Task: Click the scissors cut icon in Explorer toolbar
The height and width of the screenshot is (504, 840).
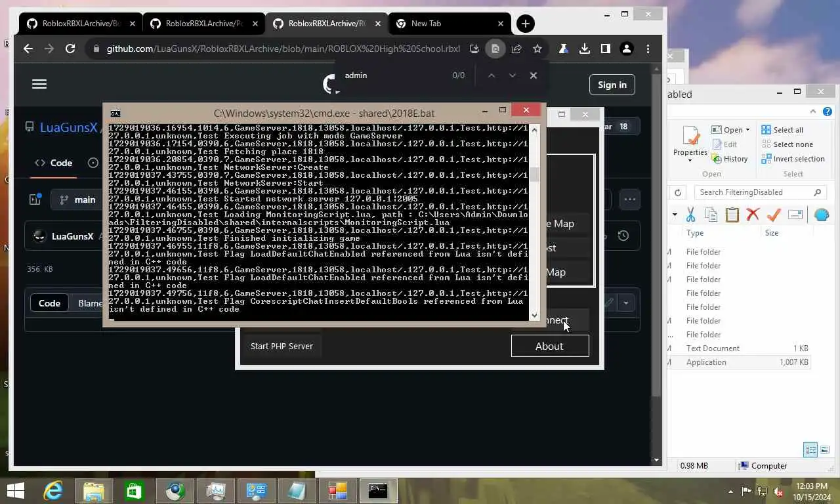Action: point(690,215)
